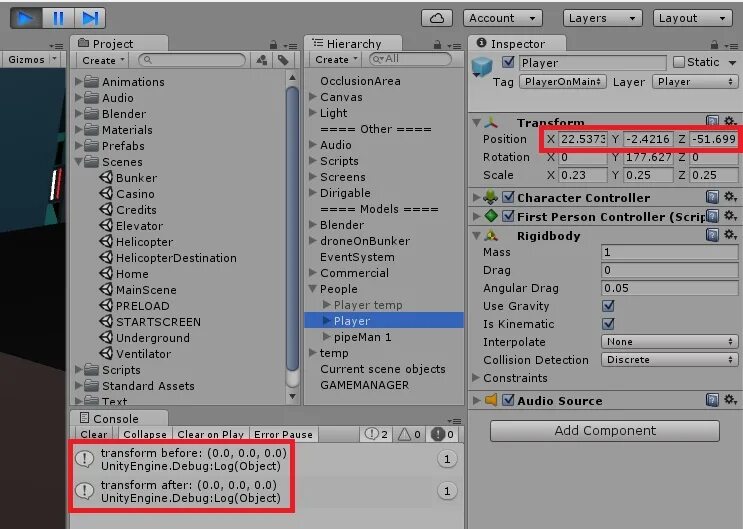The image size is (743, 529).
Task: Open the Layer dropdown Player
Action: 695,82
